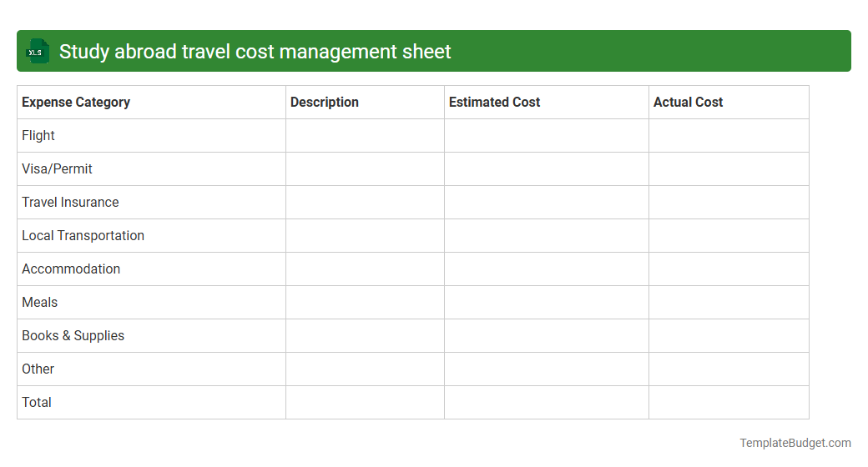Viewport: 868px width, 467px height.
Task: Click the Books & Supplies row label
Action: [x=73, y=336]
